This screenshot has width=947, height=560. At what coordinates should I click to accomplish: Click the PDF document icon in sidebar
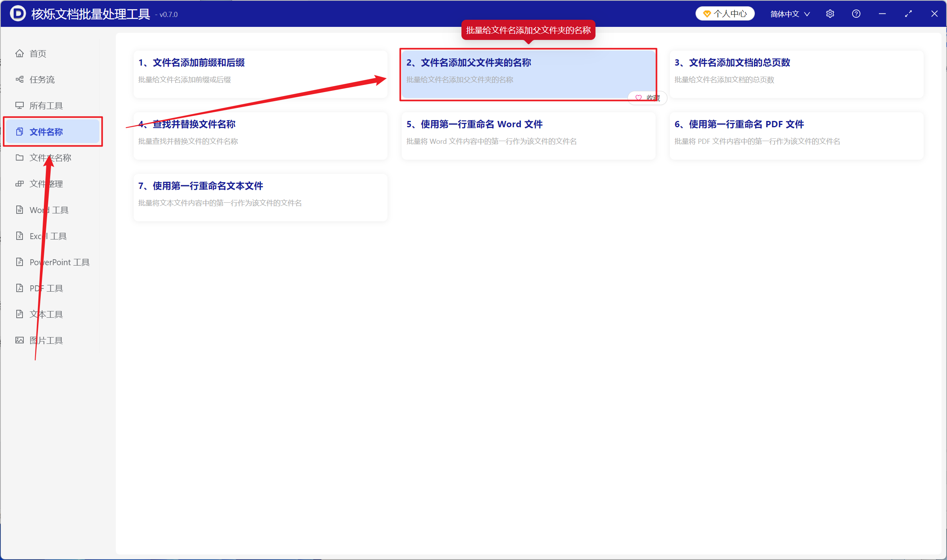click(x=19, y=288)
